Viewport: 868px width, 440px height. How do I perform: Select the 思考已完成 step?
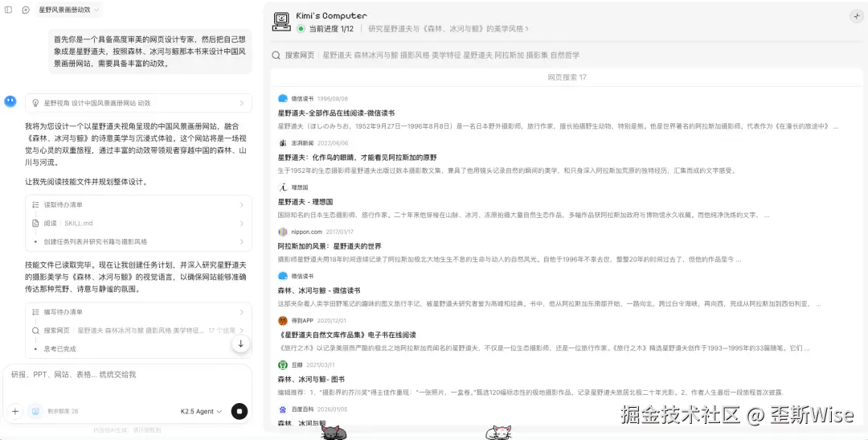(59, 349)
